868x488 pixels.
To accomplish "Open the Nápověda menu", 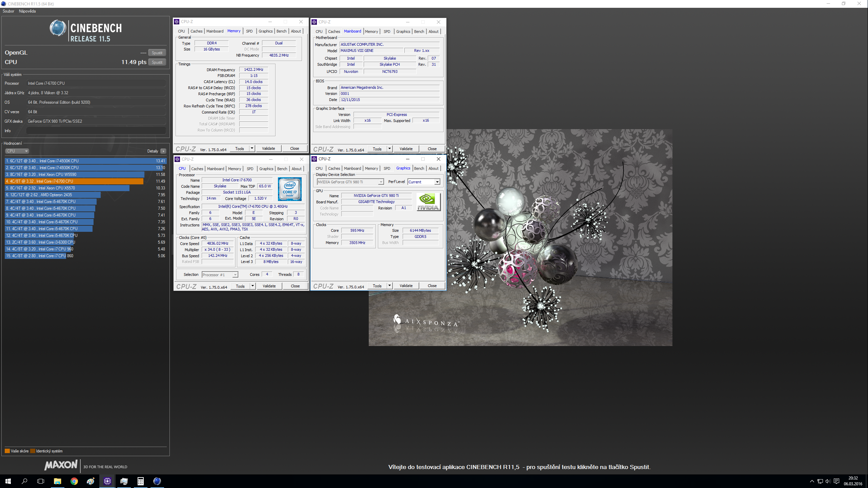I will [27, 11].
